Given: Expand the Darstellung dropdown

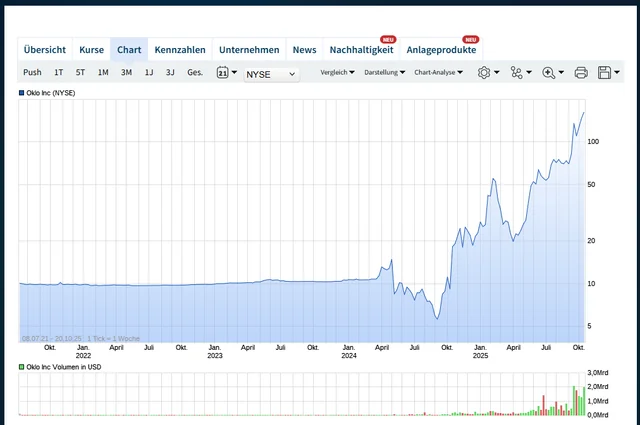Looking at the screenshot, I should pos(384,73).
